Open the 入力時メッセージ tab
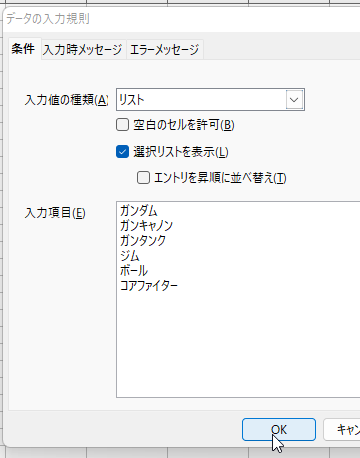This screenshot has width=360, height=458. pos(83,50)
